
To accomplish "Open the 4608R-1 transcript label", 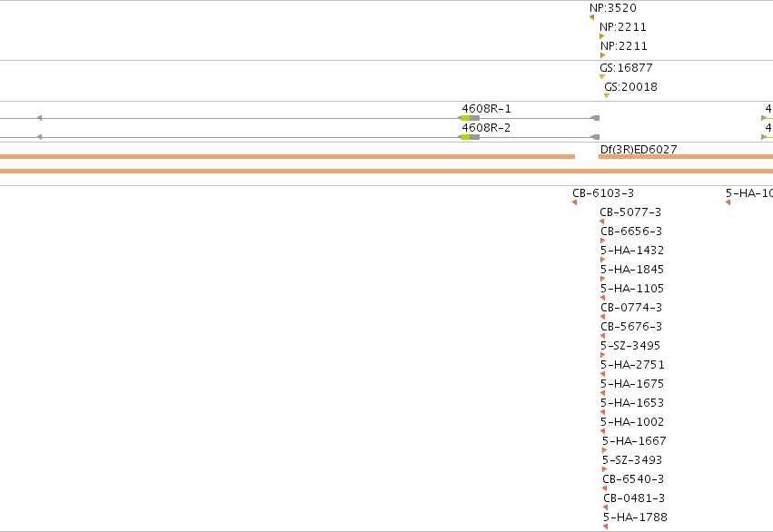I will pyautogui.click(x=486, y=109).
